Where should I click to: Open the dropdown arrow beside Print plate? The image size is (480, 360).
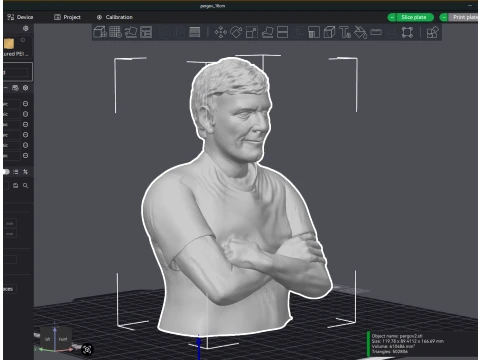coord(444,17)
